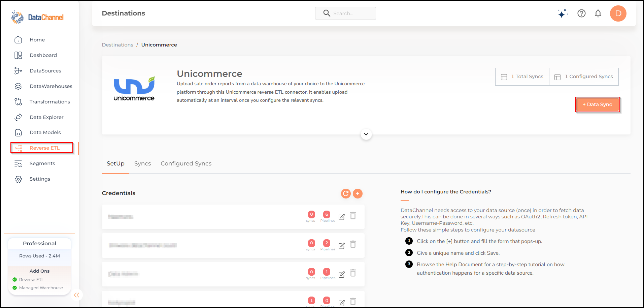Expand the Unicommerce description card
This screenshot has width=644, height=308.
click(366, 134)
